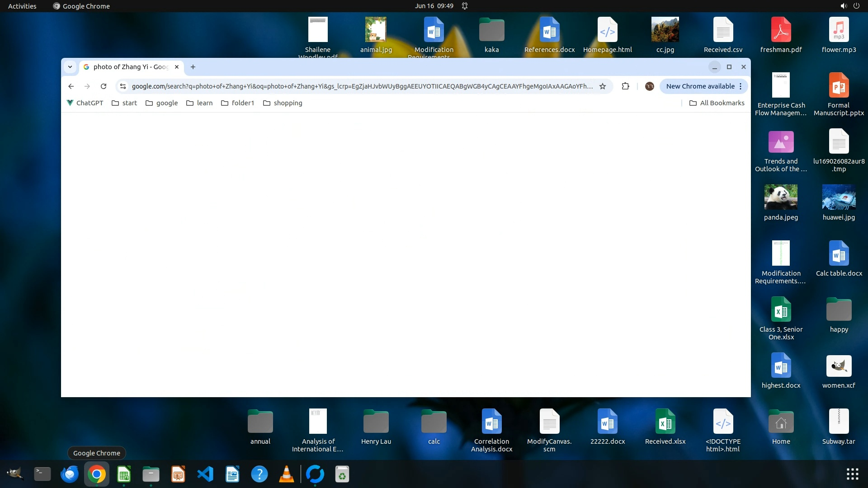The height and width of the screenshot is (488, 868).
Task: Click the URL address bar field
Action: [x=362, y=86]
